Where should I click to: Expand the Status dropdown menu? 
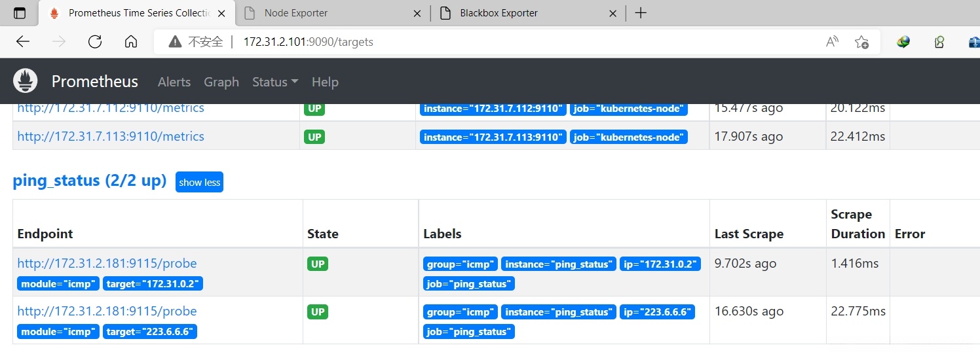pyautogui.click(x=275, y=82)
